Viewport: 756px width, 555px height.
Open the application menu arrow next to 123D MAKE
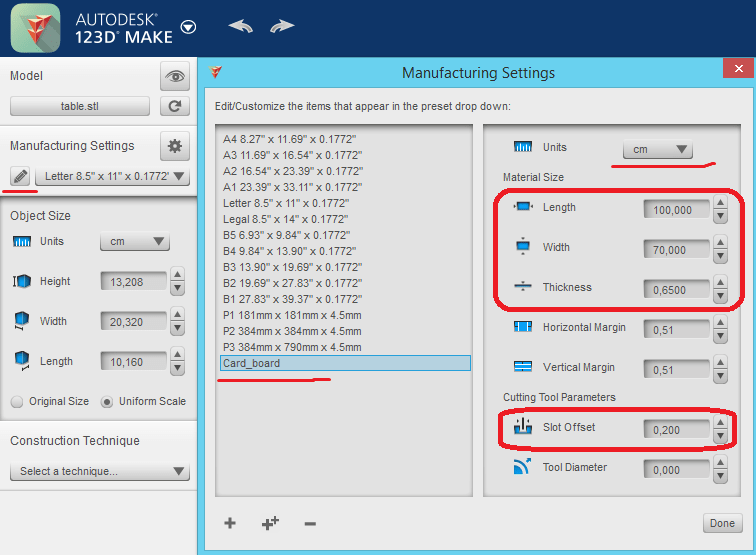pyautogui.click(x=188, y=27)
